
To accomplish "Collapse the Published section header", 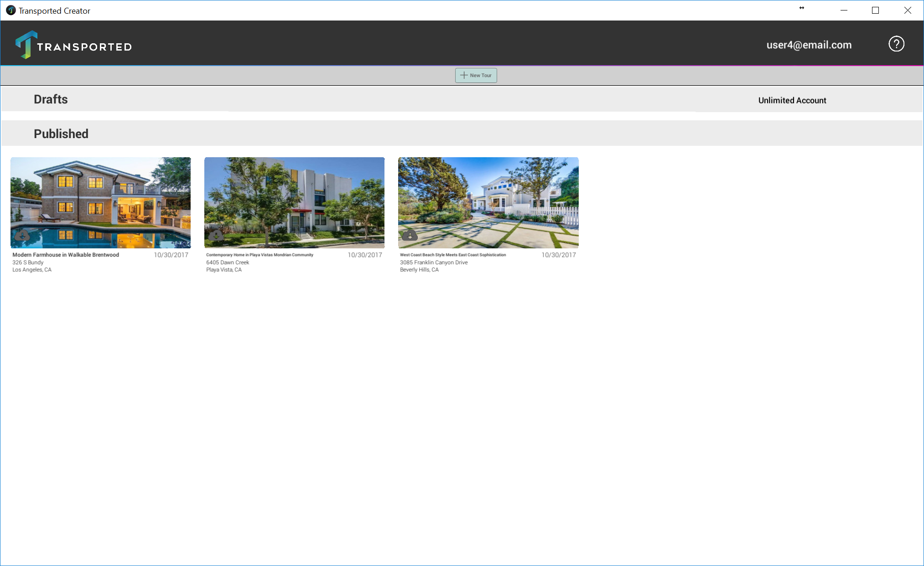I will (x=61, y=134).
